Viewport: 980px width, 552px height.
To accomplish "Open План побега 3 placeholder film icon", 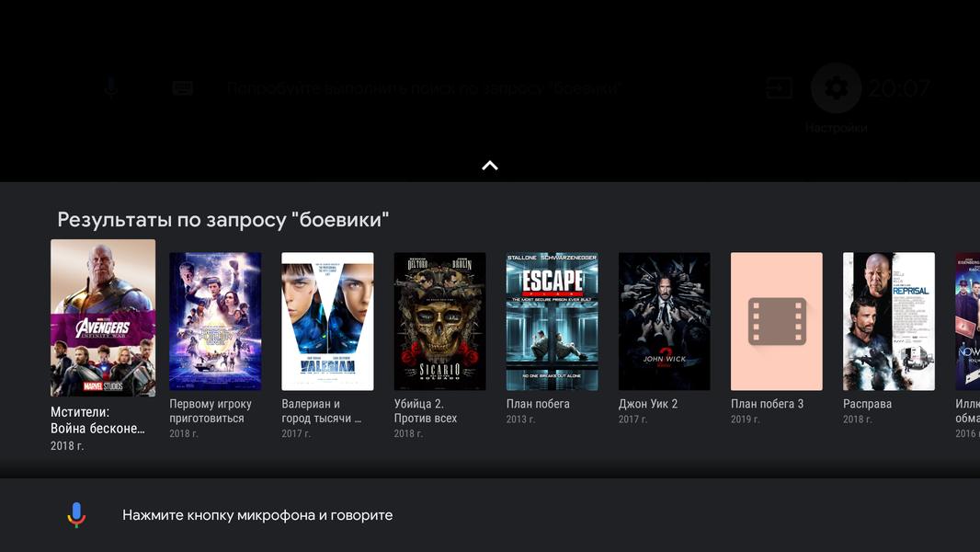I will click(x=776, y=321).
